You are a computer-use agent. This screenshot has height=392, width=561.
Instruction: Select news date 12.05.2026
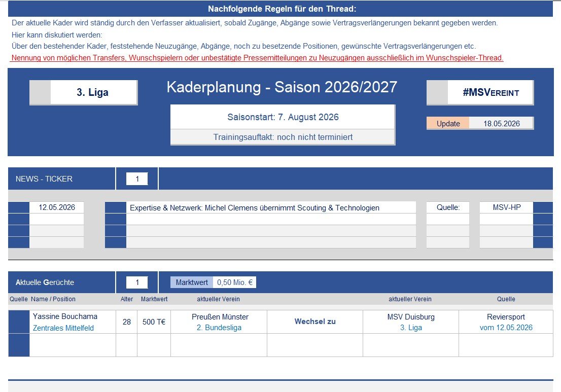pyautogui.click(x=56, y=207)
